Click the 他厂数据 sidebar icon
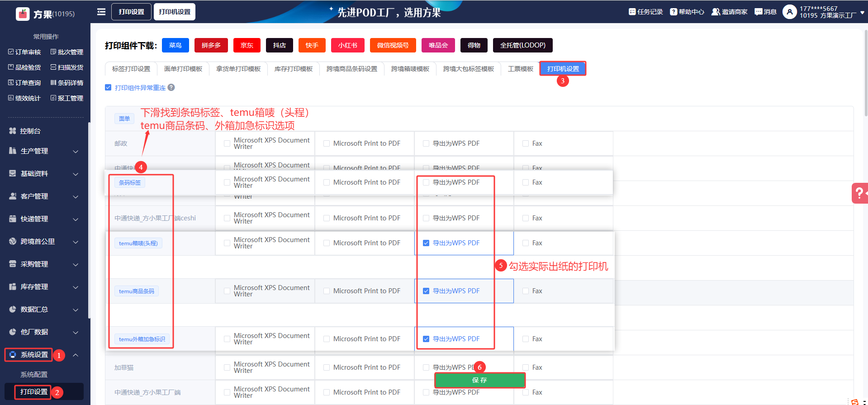 click(x=13, y=332)
